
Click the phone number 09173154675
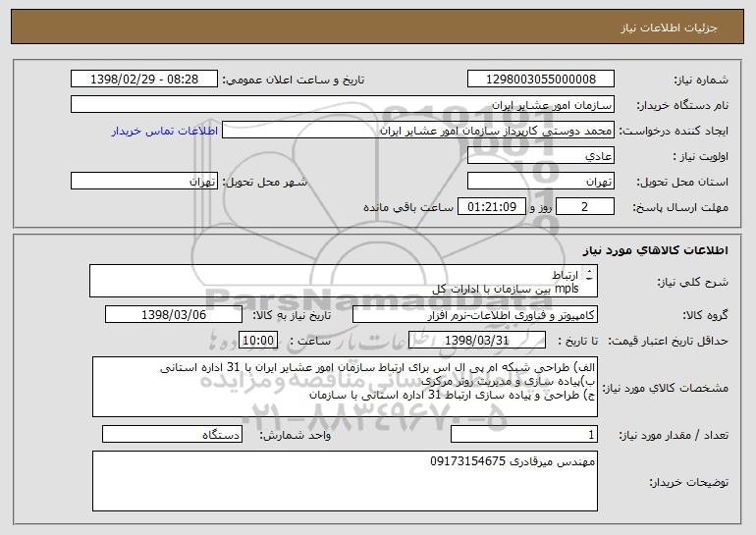coord(467,461)
